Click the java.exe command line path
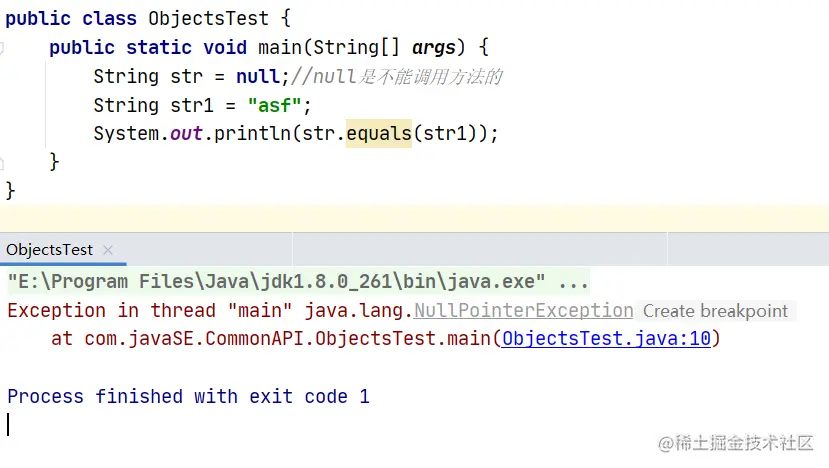The height and width of the screenshot is (468, 829). [275, 282]
